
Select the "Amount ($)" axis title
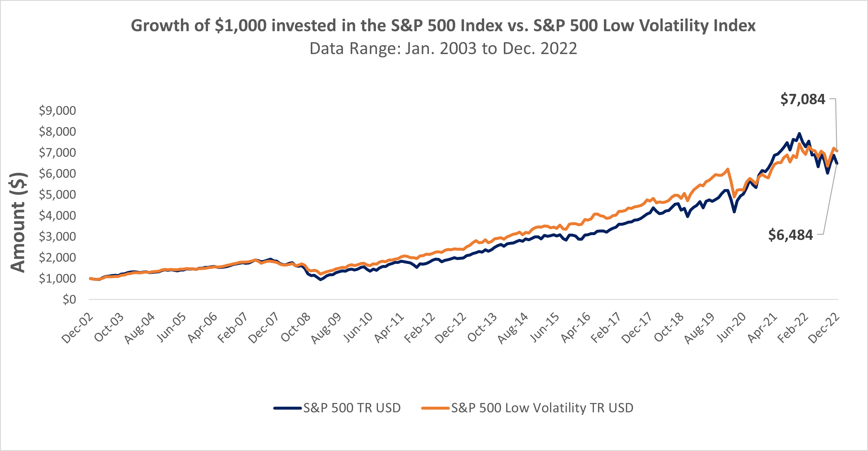coord(18,222)
